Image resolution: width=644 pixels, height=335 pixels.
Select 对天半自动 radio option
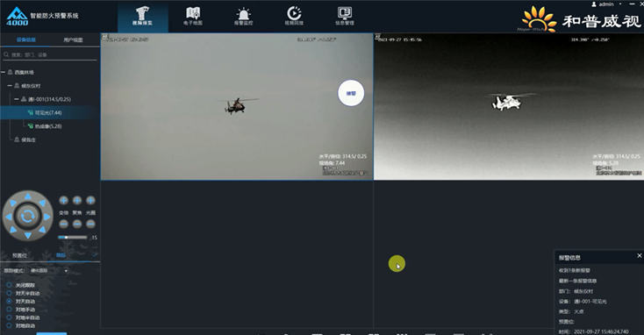pos(9,293)
